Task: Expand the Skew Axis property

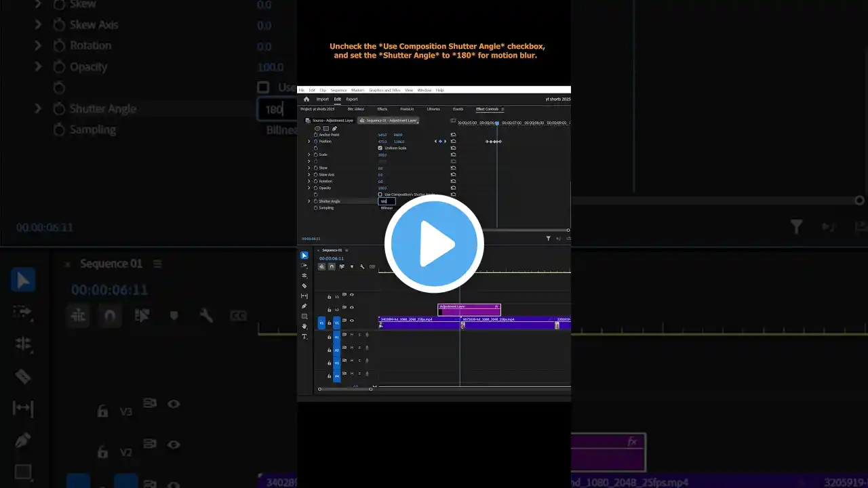Action: (x=309, y=175)
